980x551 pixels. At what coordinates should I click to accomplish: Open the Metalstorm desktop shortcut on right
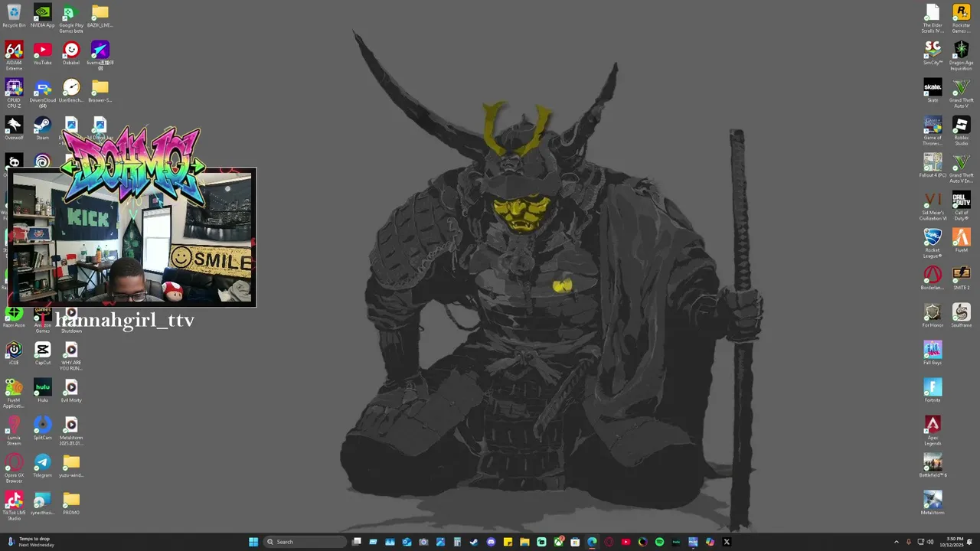(x=933, y=504)
